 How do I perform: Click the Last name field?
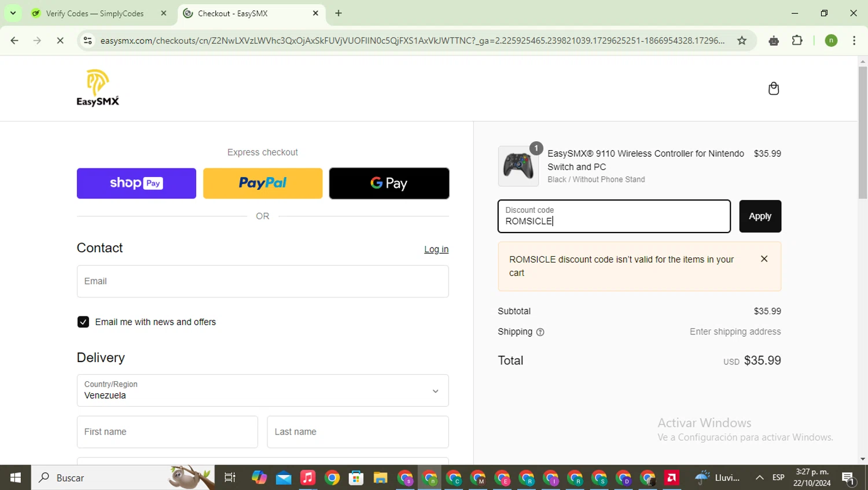[x=358, y=432]
